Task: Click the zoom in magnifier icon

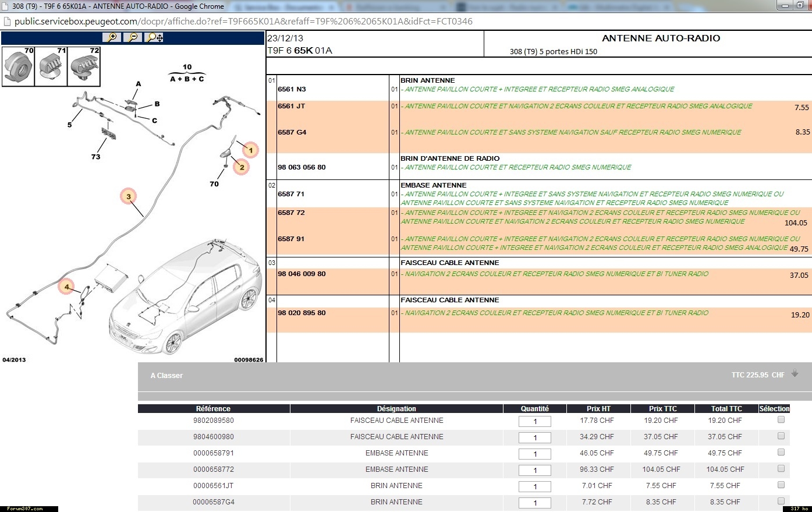Action: (x=111, y=37)
